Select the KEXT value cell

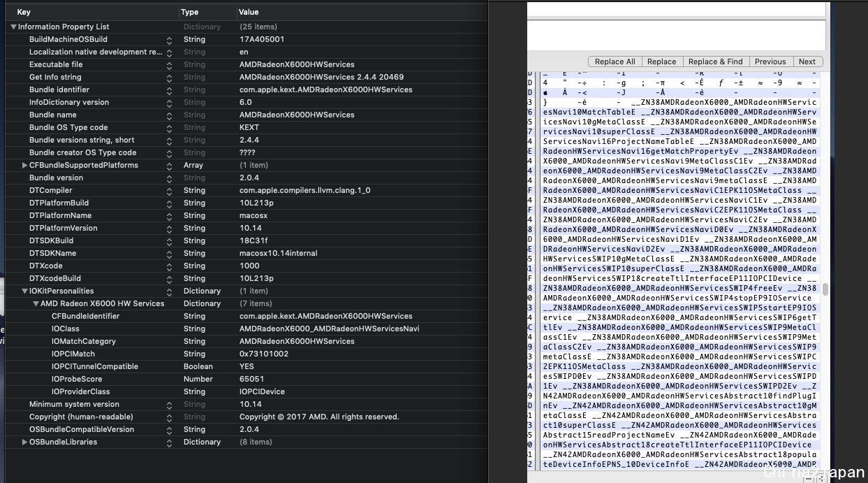249,127
